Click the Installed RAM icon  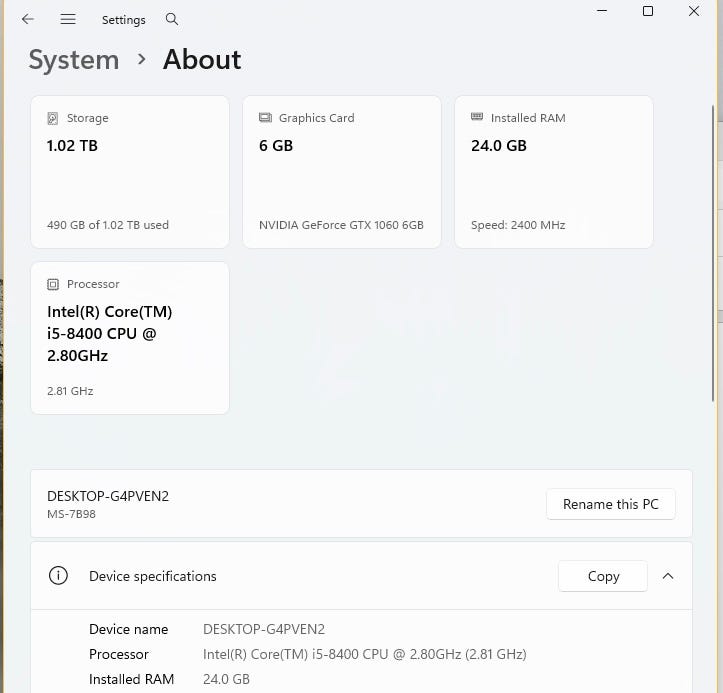(477, 118)
